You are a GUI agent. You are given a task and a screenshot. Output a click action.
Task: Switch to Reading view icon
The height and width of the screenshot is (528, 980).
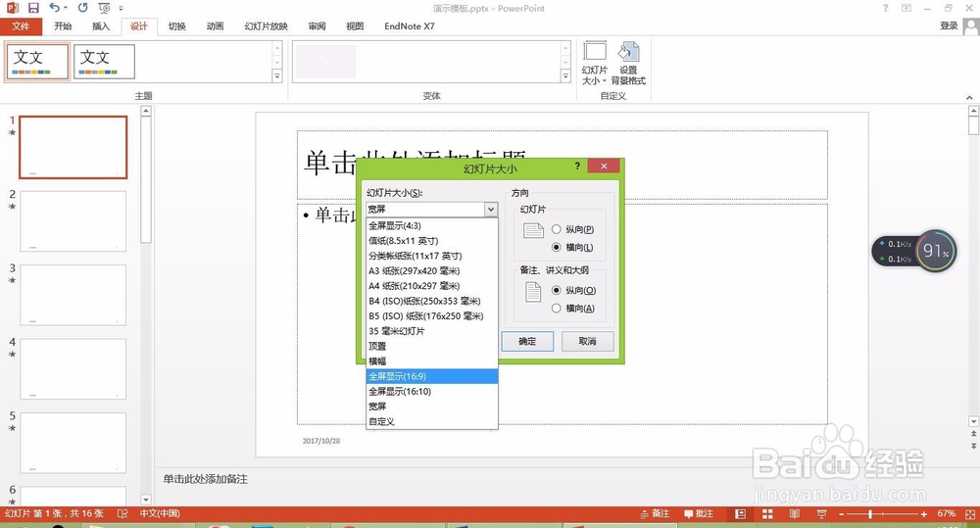tap(795, 513)
